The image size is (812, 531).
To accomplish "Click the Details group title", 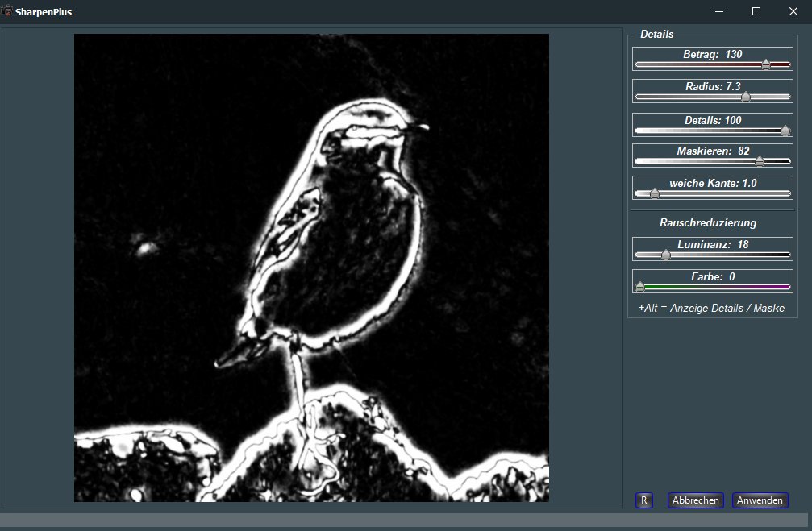I will [x=656, y=35].
